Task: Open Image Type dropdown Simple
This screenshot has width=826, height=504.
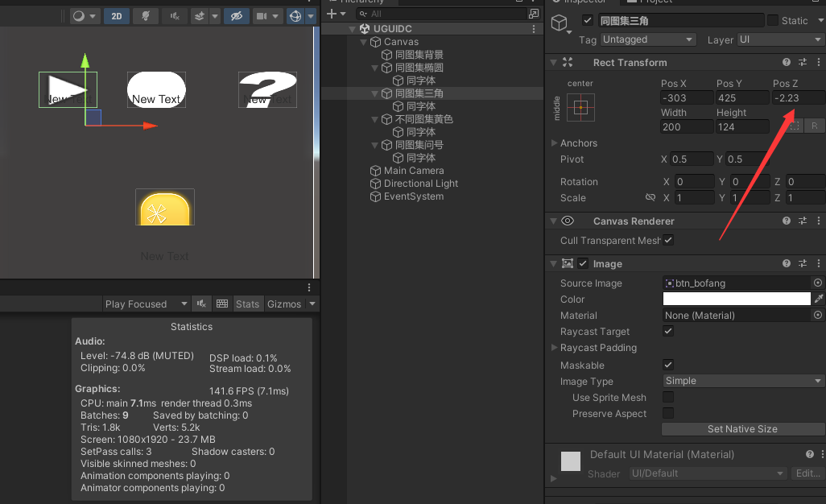Action: click(743, 381)
